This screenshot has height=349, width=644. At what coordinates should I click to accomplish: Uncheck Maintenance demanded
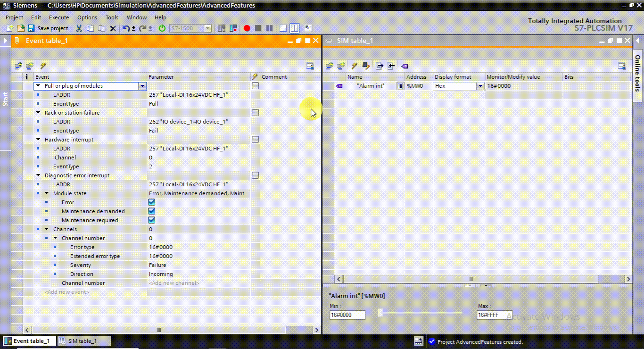151,211
